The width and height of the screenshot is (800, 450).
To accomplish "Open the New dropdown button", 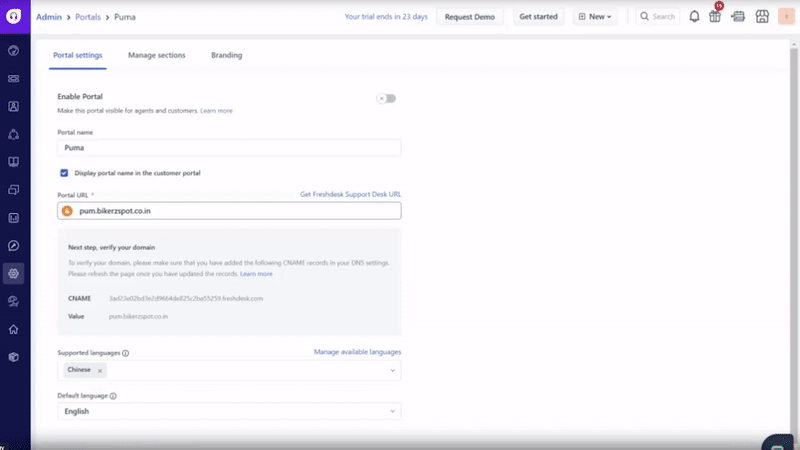I will [x=595, y=16].
